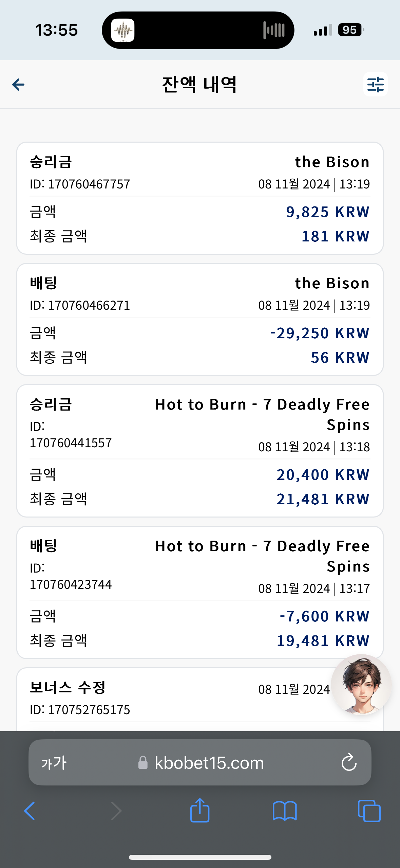Reload the page with refresh icon

(349, 763)
